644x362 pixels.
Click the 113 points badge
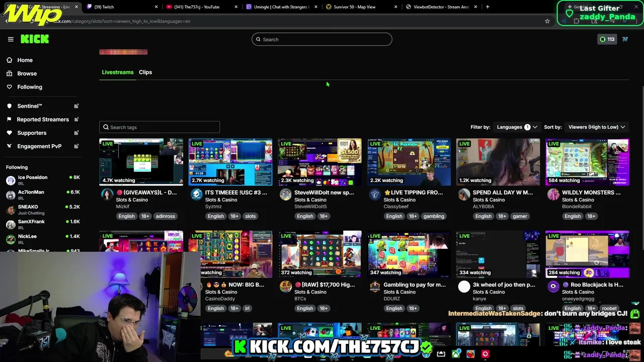click(x=607, y=39)
